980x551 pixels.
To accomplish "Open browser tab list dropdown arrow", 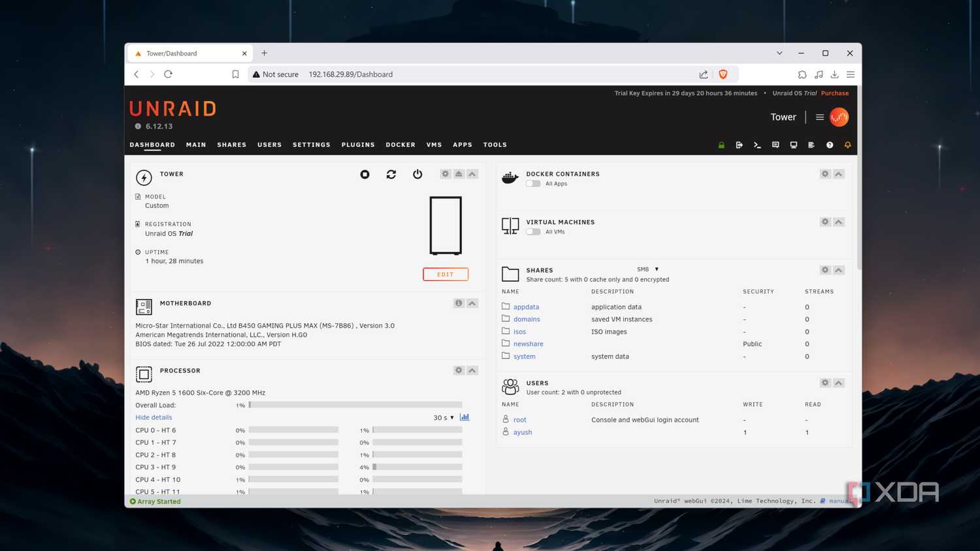I will (779, 54).
